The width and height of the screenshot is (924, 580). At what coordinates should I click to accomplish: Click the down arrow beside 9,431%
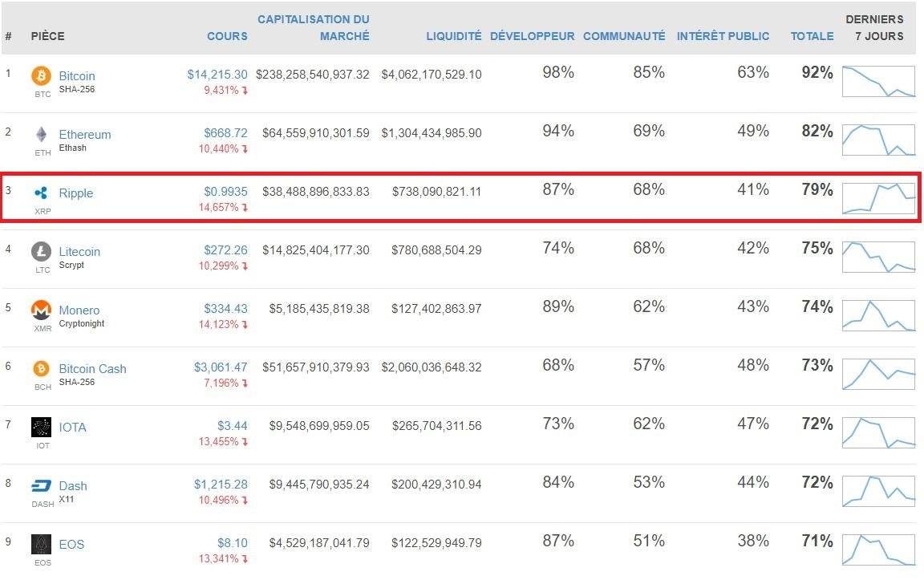pos(245,90)
